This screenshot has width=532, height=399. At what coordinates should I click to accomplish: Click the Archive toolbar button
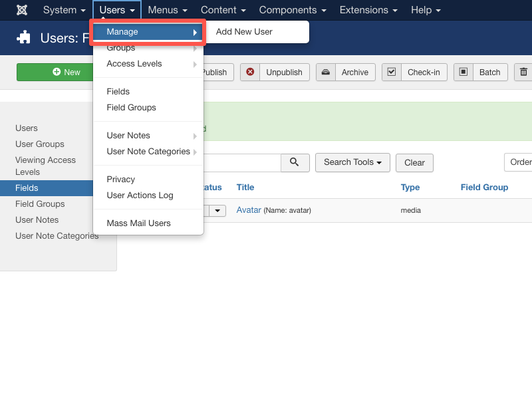(x=345, y=72)
